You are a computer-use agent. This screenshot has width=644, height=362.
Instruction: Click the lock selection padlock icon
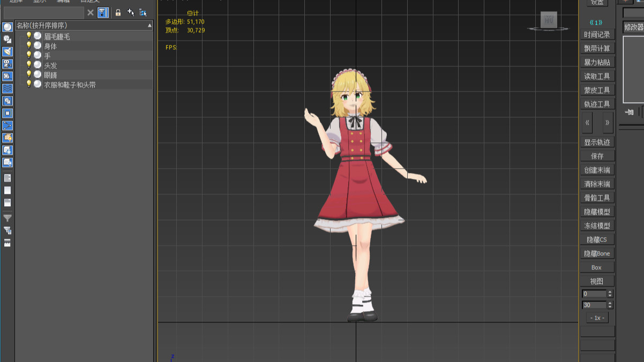[x=118, y=12]
